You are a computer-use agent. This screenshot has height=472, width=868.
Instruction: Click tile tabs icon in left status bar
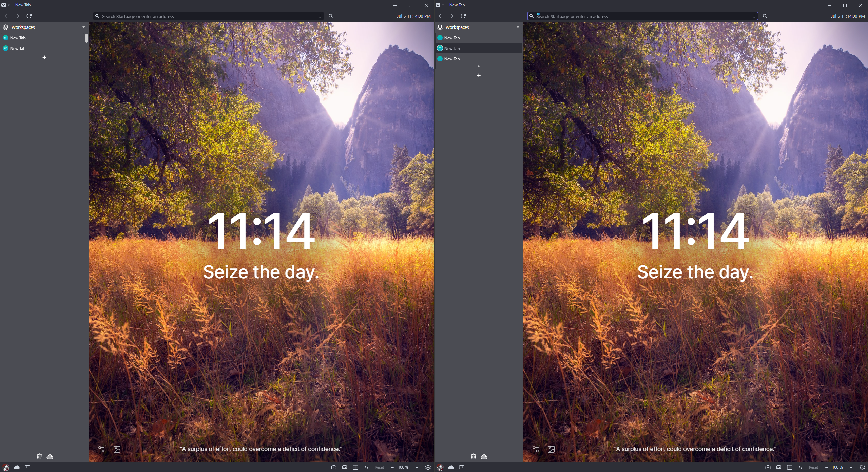[355, 467]
